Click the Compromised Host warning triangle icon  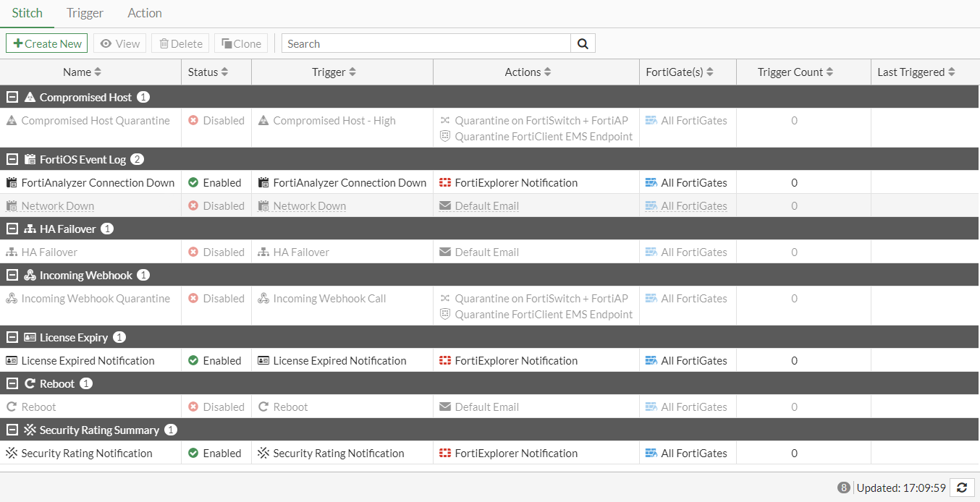30,97
